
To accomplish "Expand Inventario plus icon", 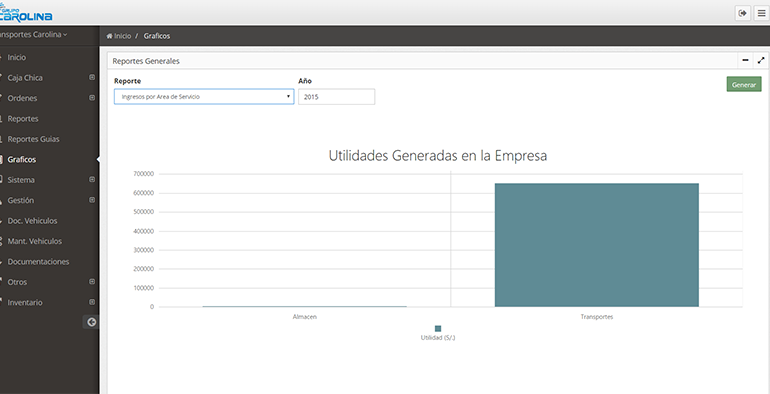I will coord(92,302).
